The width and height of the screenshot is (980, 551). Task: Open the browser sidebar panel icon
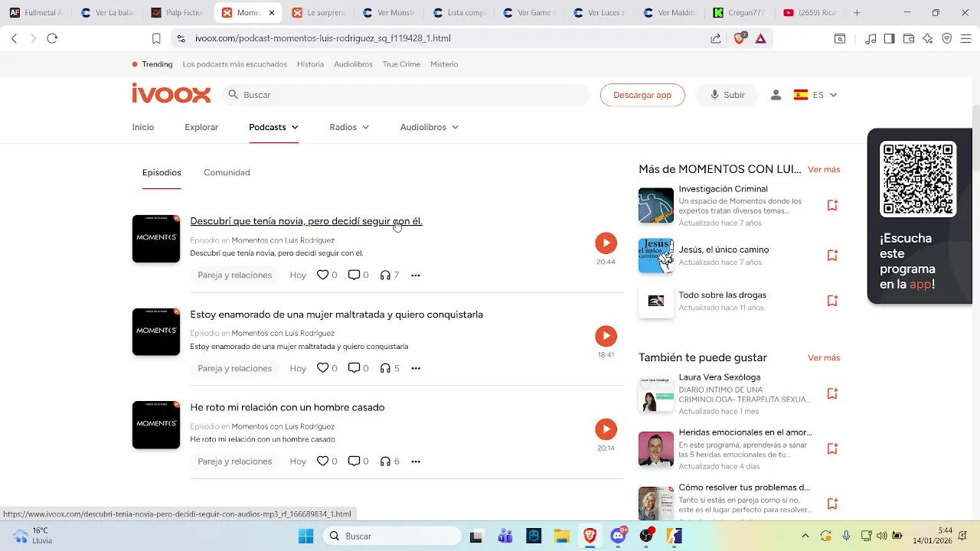889,38
